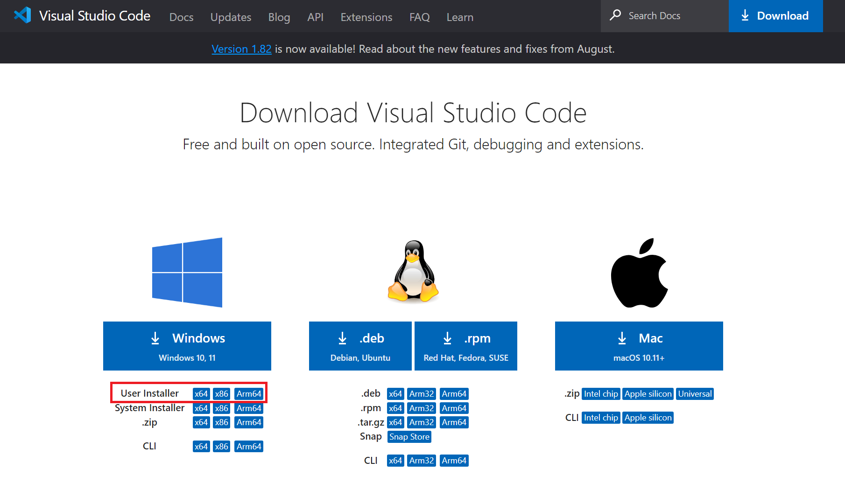Click the "Download Visual Studio Code" heading
Viewport: 845px width, 504px height.
(413, 113)
